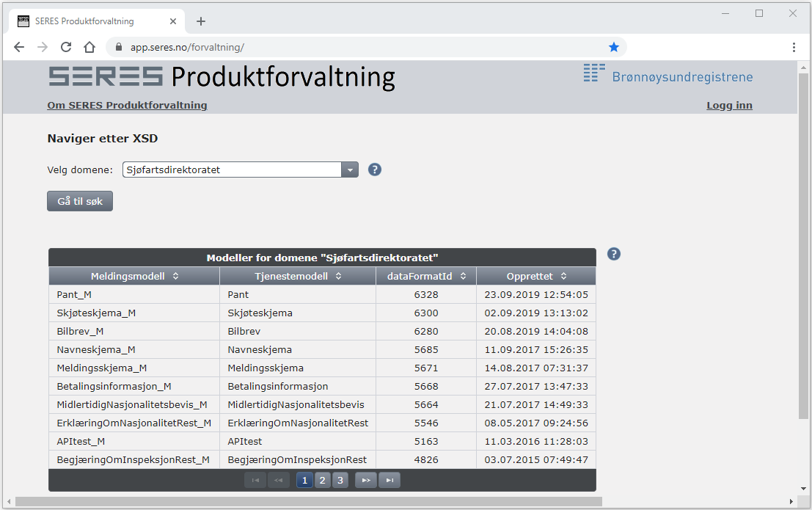Click the browser forward arrow
This screenshot has height=510, width=812.
point(43,47)
